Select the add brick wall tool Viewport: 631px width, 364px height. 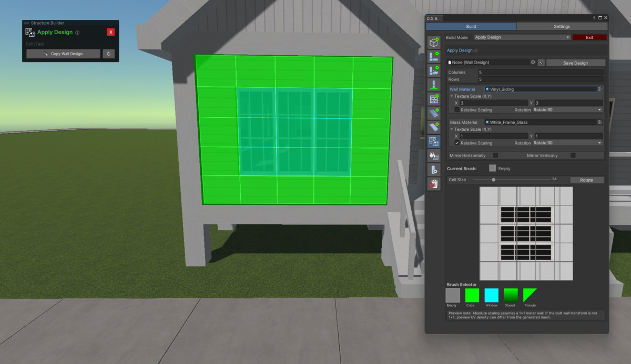(x=434, y=99)
